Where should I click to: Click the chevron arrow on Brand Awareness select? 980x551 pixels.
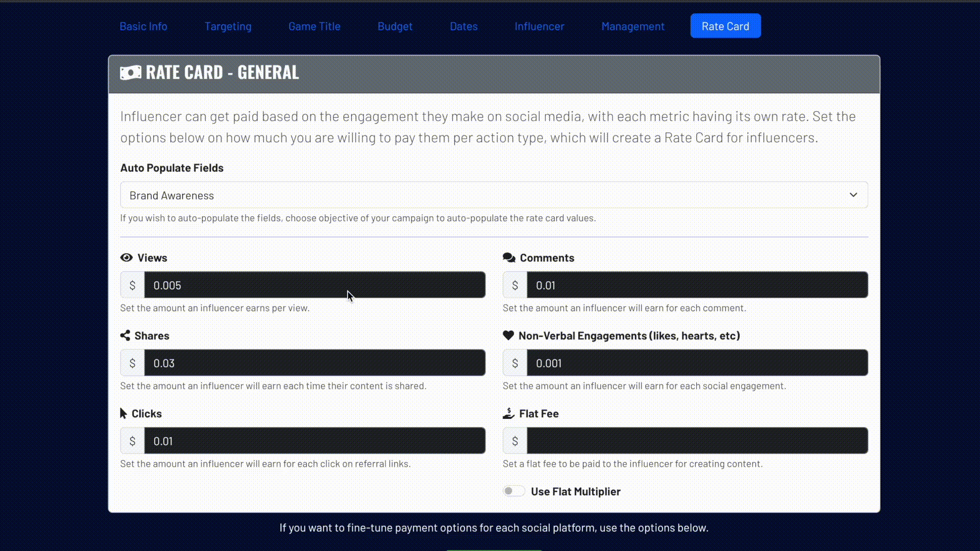853,195
